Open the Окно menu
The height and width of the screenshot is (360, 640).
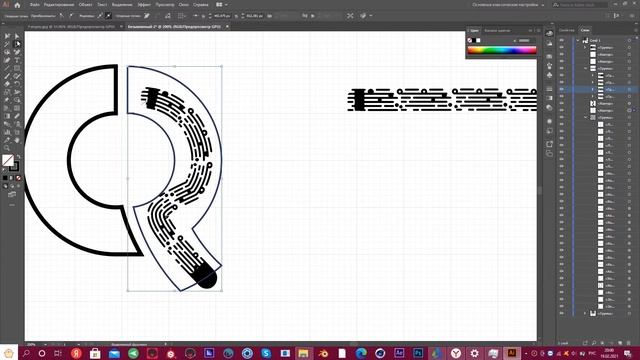(x=184, y=5)
